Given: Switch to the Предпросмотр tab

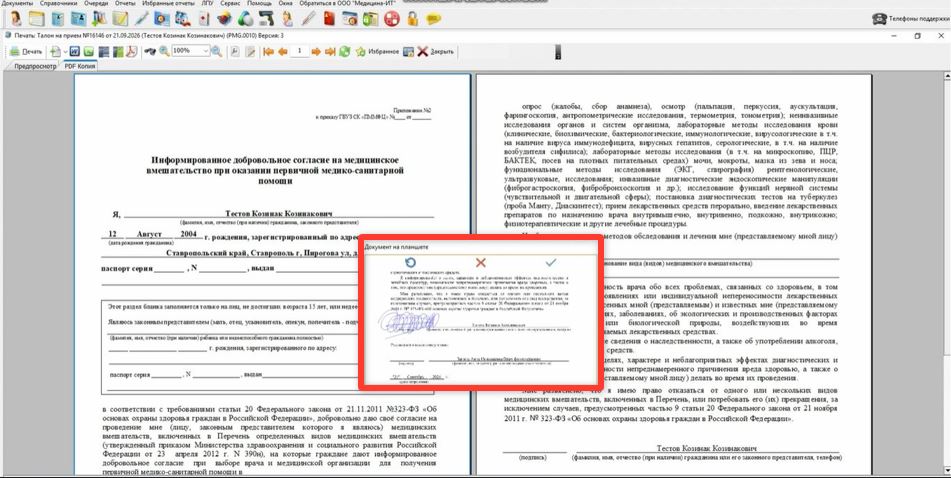Looking at the screenshot, I should 35,66.
